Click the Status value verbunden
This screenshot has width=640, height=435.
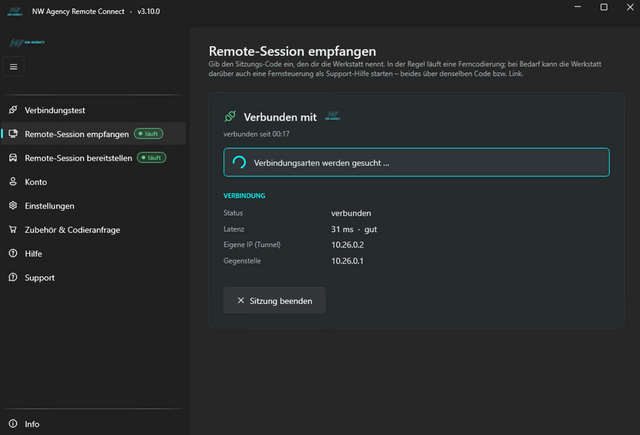click(351, 213)
